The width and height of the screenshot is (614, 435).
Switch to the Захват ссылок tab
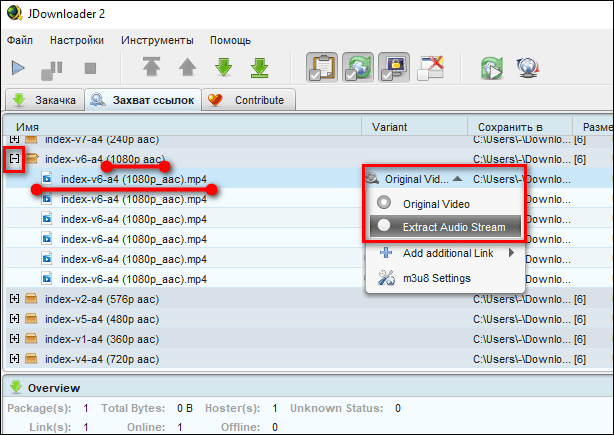click(143, 100)
